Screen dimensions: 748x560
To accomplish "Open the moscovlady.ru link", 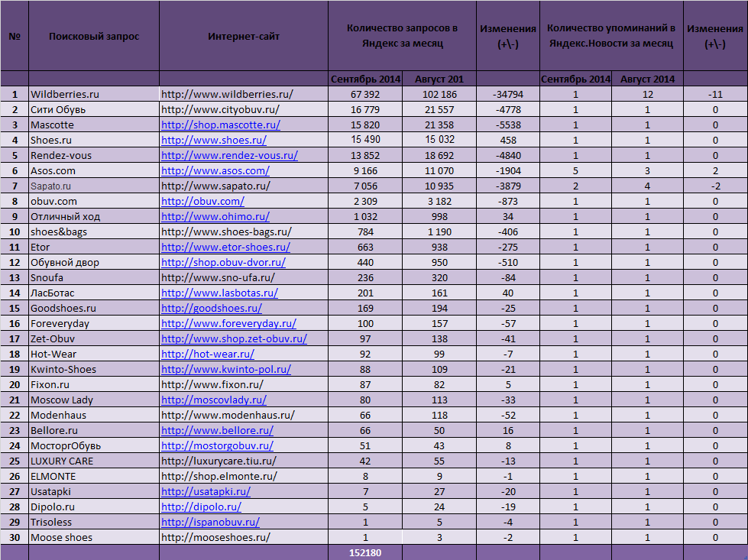I will coord(214,400).
